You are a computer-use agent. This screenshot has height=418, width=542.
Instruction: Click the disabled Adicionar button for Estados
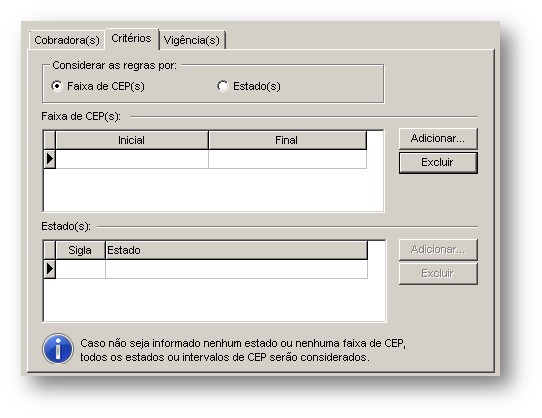coord(438,249)
